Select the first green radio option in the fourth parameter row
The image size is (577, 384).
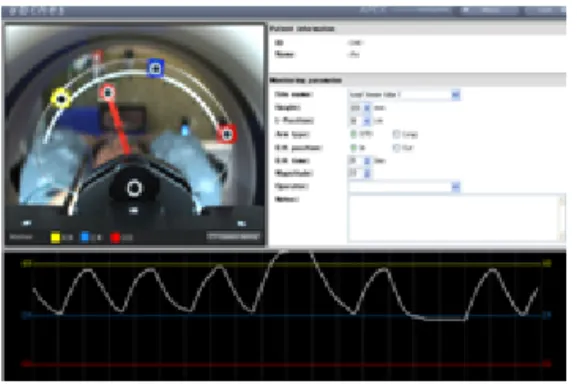pos(354,134)
